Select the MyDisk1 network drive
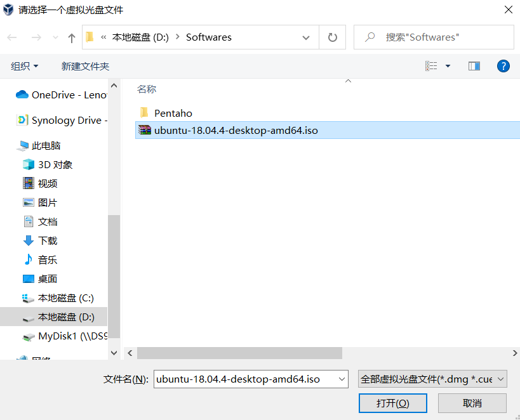The height and width of the screenshot is (420, 520). pos(65,336)
